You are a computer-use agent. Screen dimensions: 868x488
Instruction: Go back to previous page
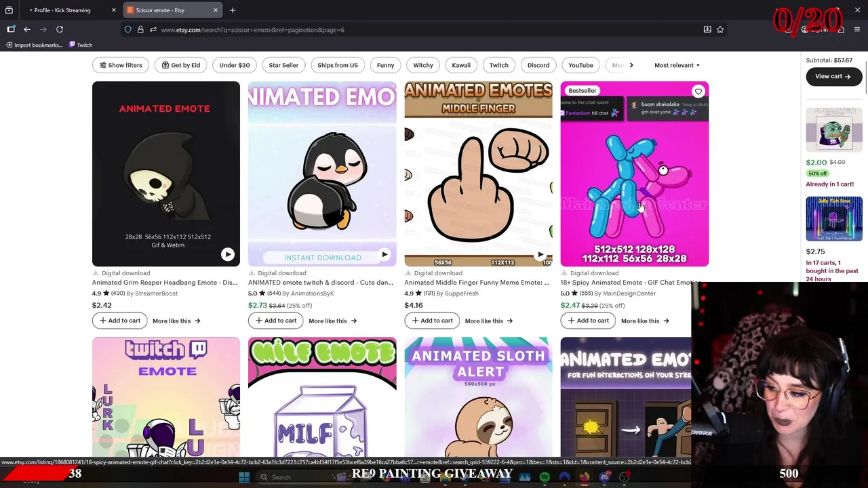tap(27, 29)
